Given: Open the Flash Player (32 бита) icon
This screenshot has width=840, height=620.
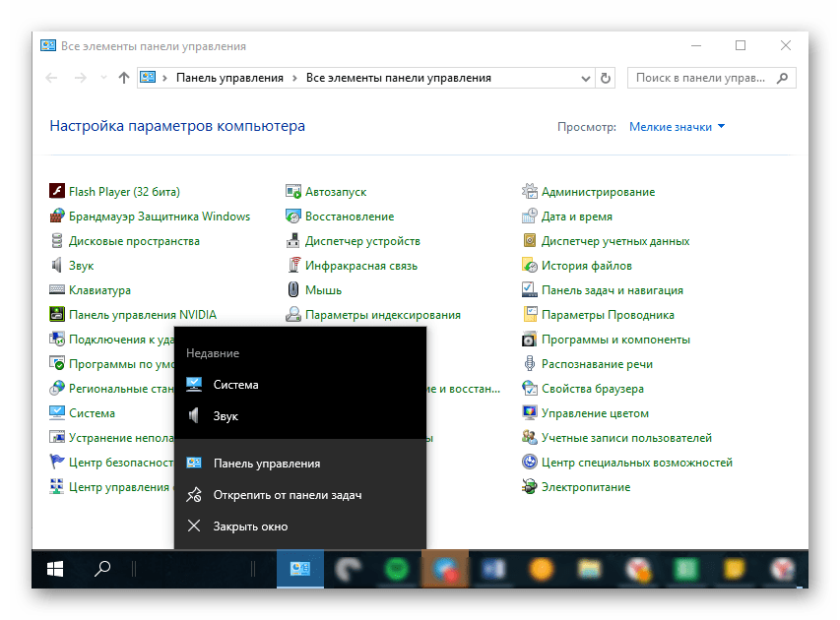Looking at the screenshot, I should [x=57, y=191].
